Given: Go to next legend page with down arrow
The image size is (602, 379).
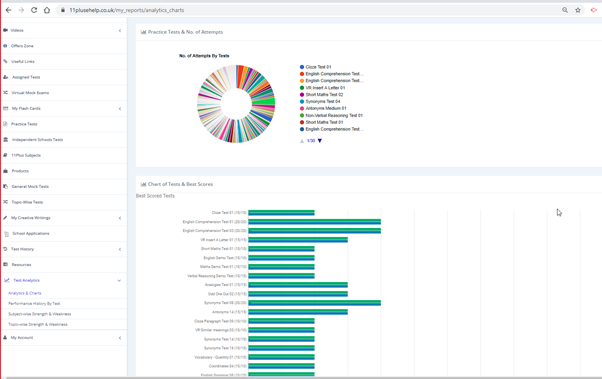Looking at the screenshot, I should click(319, 141).
